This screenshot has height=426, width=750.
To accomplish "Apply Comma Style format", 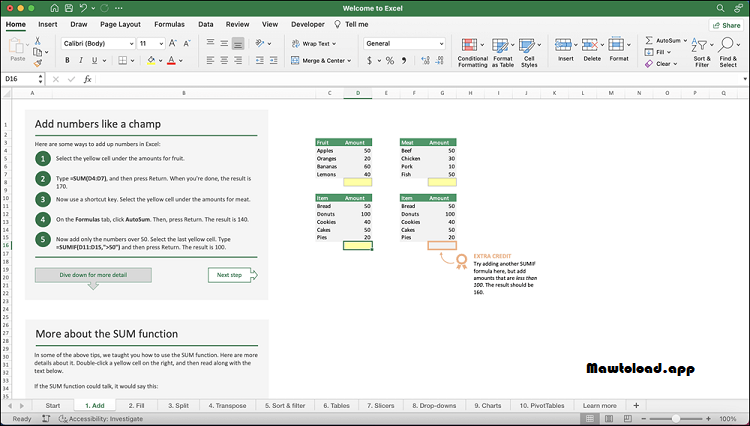I will [404, 61].
